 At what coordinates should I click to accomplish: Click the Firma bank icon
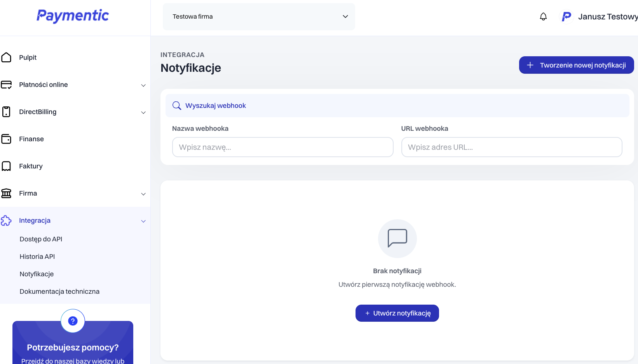click(6, 193)
